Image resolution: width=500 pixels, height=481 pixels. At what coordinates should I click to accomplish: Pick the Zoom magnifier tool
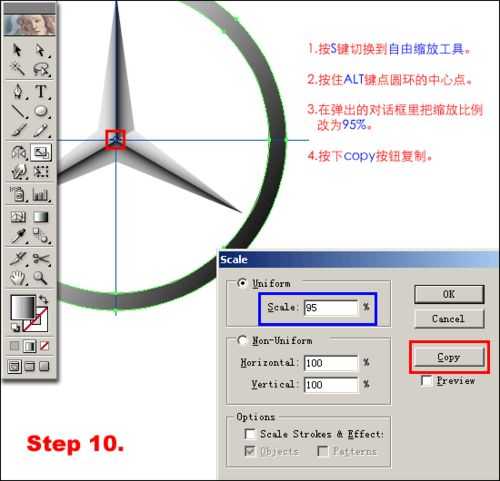(40, 278)
